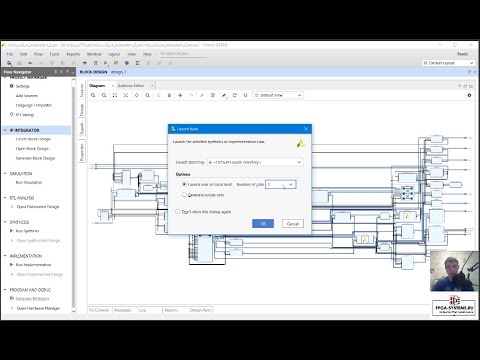Click the highlighter pen icon in diagram toolbar
Image resolution: width=480 pixels, height=360 pixels.
pyautogui.click(x=224, y=95)
